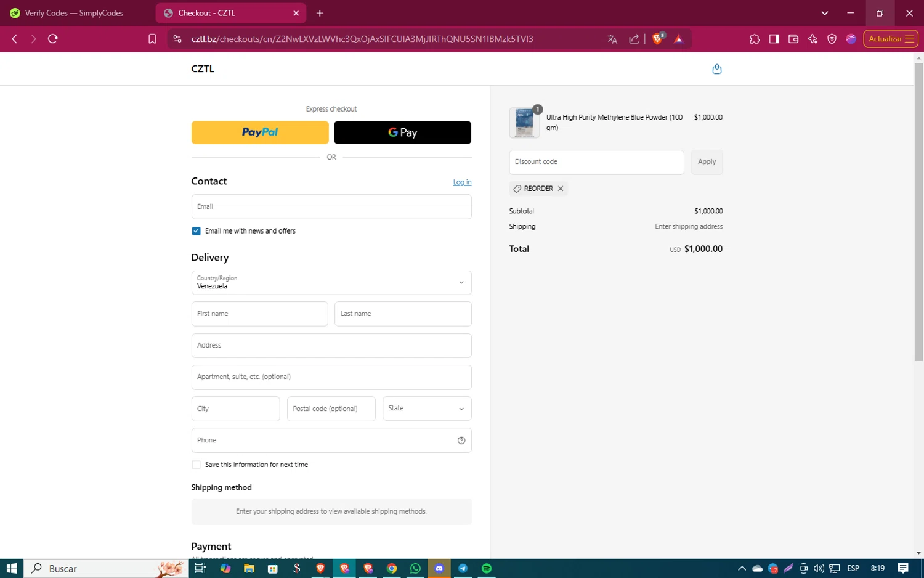Viewport: 924px width, 578px height.
Task: Bookmark this page icon
Action: click(x=152, y=39)
